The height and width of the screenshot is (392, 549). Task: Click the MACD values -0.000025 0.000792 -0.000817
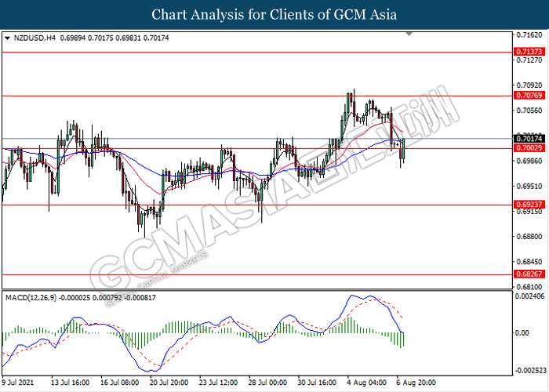(x=107, y=298)
